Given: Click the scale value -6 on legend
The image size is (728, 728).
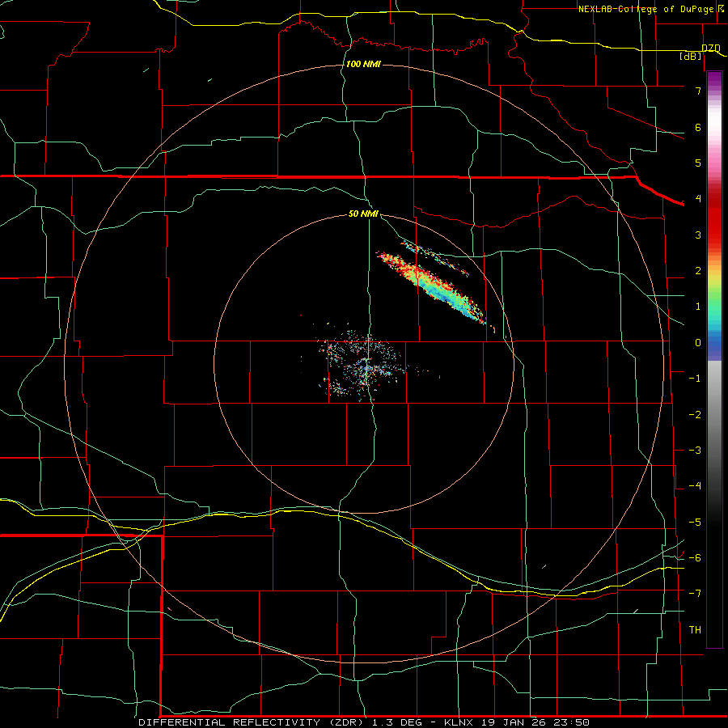Looking at the screenshot, I should click(x=695, y=558).
